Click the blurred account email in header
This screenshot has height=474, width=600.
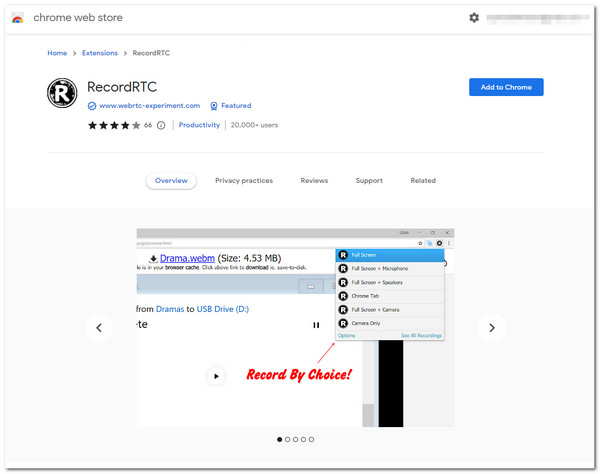pos(538,18)
